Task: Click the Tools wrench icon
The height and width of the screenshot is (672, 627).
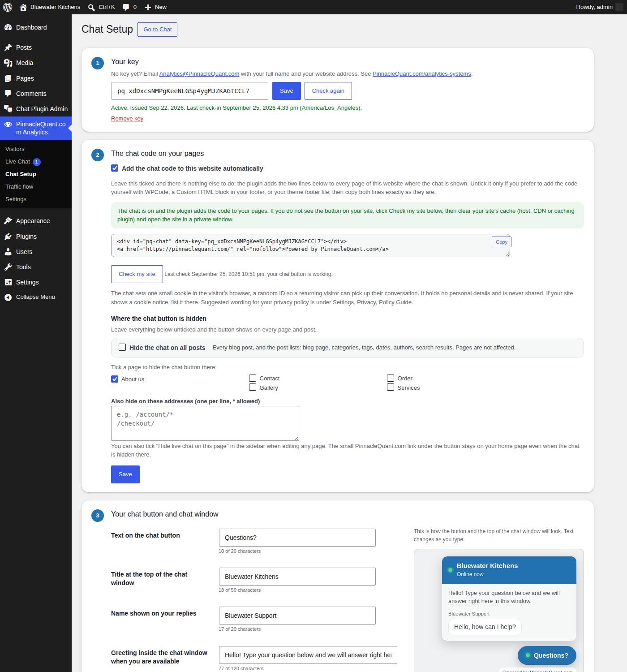Action: point(8,267)
